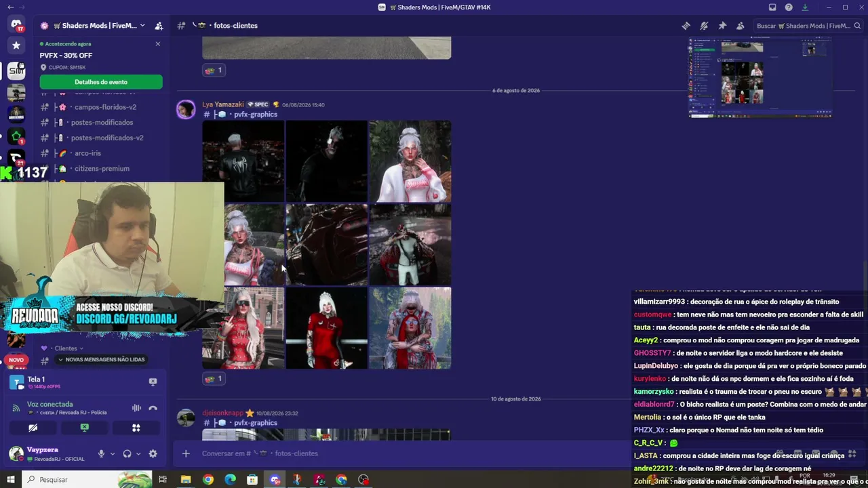Open the Vaypzera user profile panel

coord(47,454)
